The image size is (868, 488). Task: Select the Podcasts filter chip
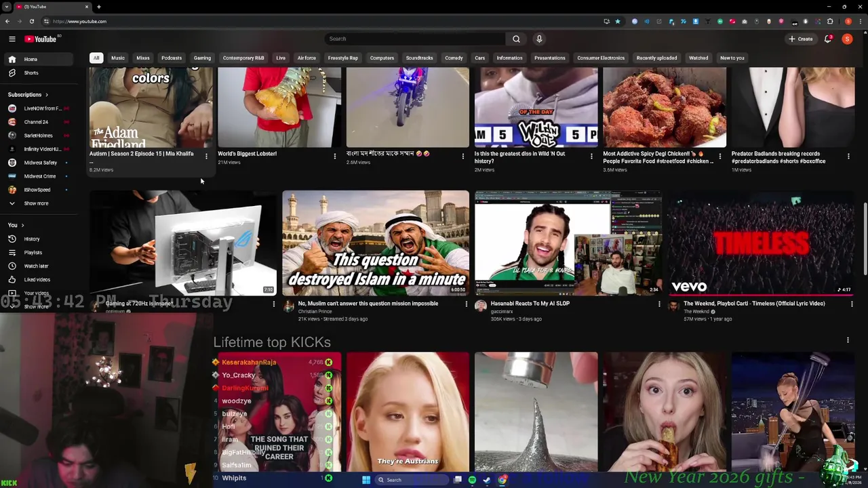click(x=172, y=58)
